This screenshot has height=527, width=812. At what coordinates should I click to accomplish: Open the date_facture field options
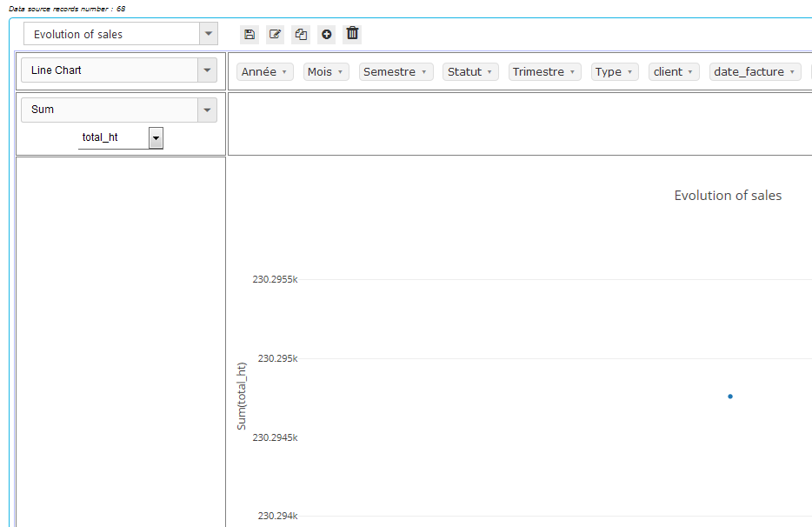[755, 71]
